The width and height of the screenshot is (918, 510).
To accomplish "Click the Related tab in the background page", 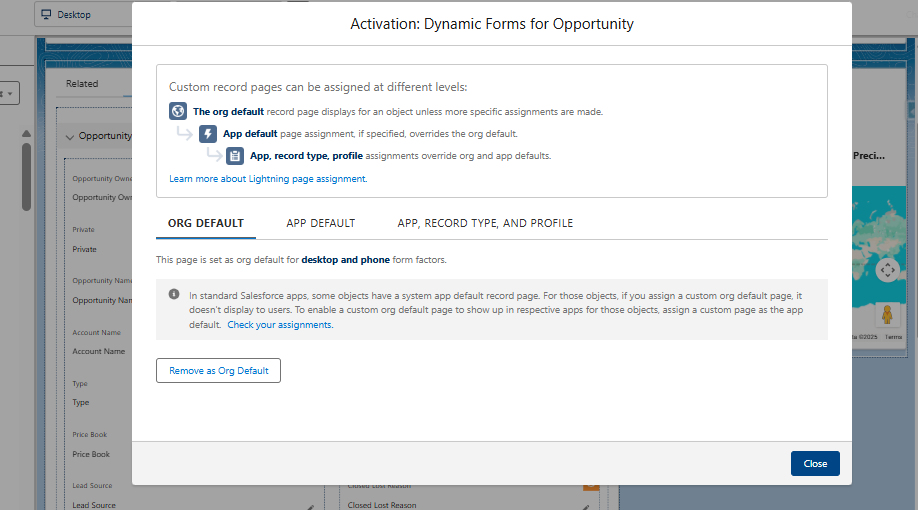I will point(82,84).
